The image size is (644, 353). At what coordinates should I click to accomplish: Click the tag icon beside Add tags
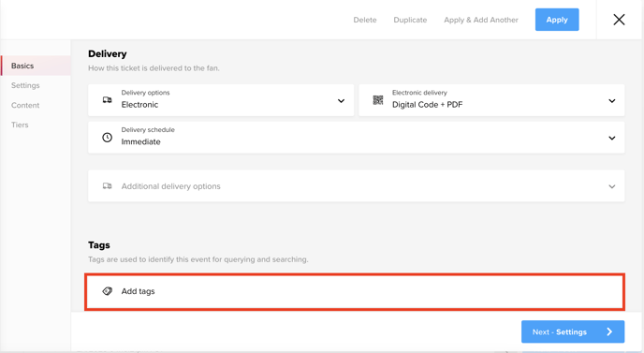108,291
